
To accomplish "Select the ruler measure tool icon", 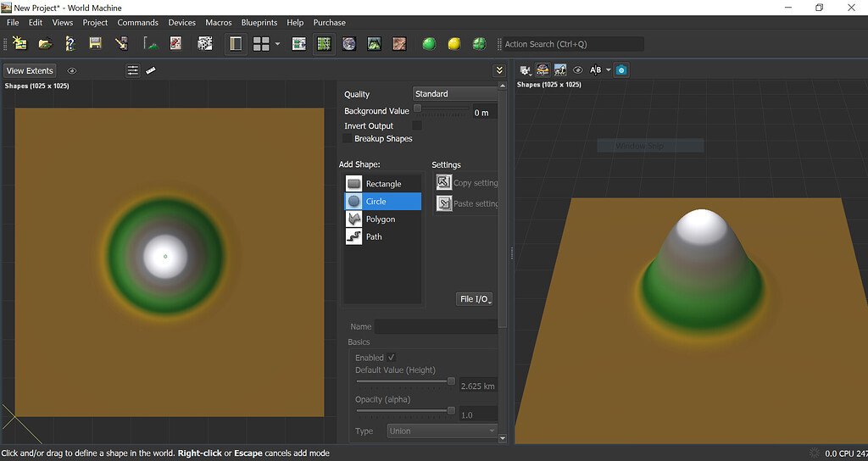I will [151, 70].
